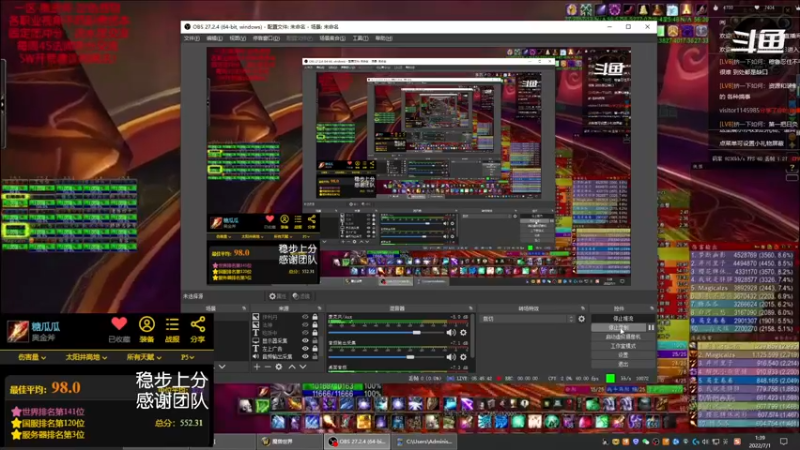
Task: Open the 文件(F) menu
Action: coord(191,38)
